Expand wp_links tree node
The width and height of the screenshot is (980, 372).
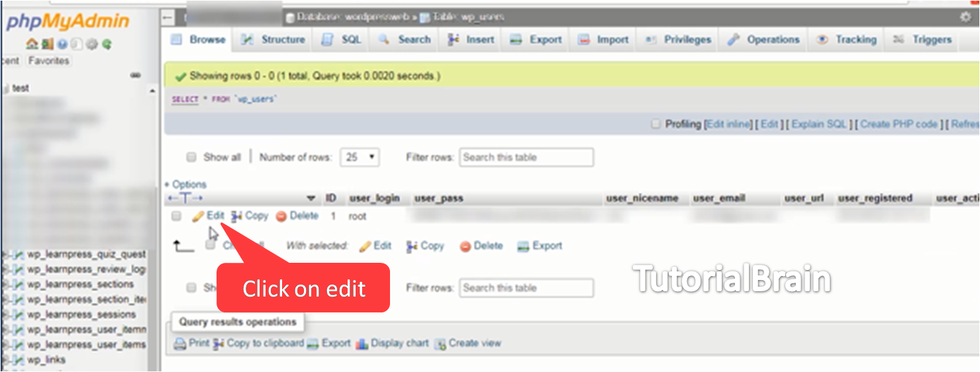5,360
